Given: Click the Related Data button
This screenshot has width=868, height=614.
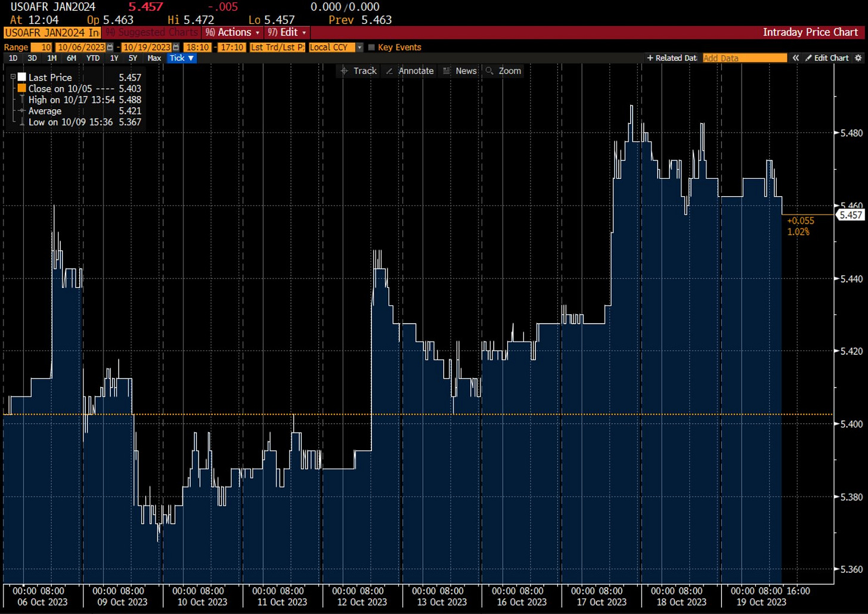Looking at the screenshot, I should point(672,58).
